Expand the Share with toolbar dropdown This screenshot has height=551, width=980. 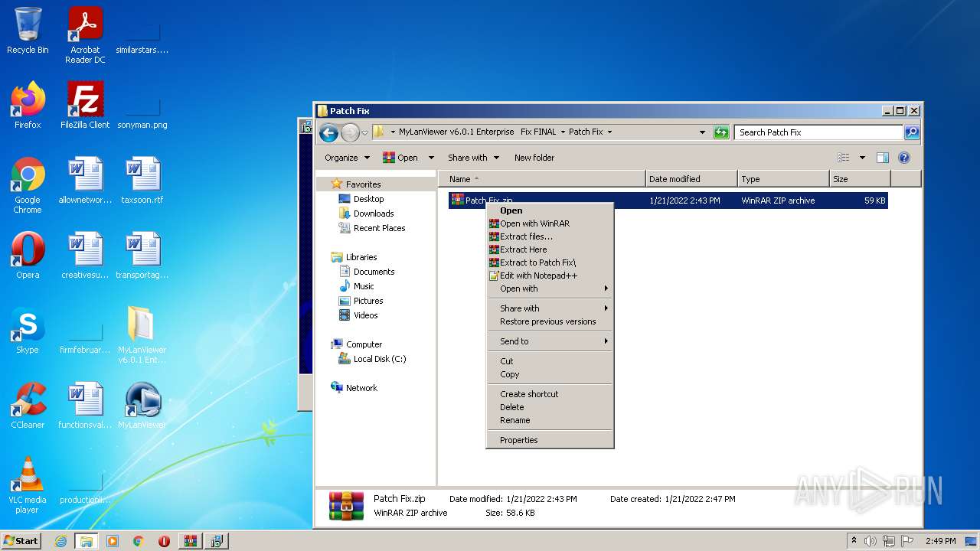coord(473,158)
